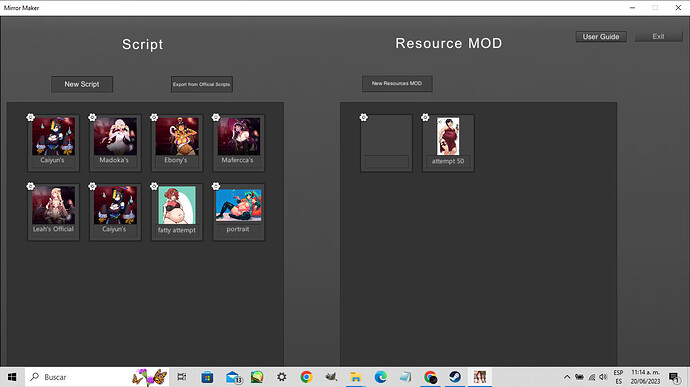Click the "Mafercca's" label text
Image resolution: width=690 pixels, height=387 pixels.
pos(237,160)
